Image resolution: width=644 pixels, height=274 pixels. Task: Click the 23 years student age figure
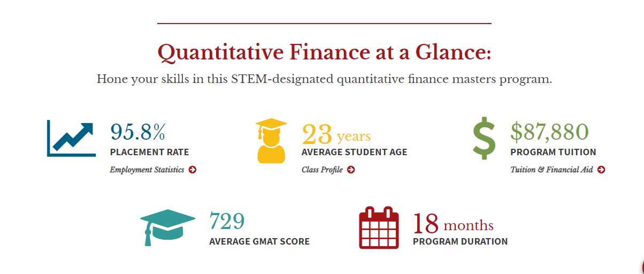click(x=336, y=135)
